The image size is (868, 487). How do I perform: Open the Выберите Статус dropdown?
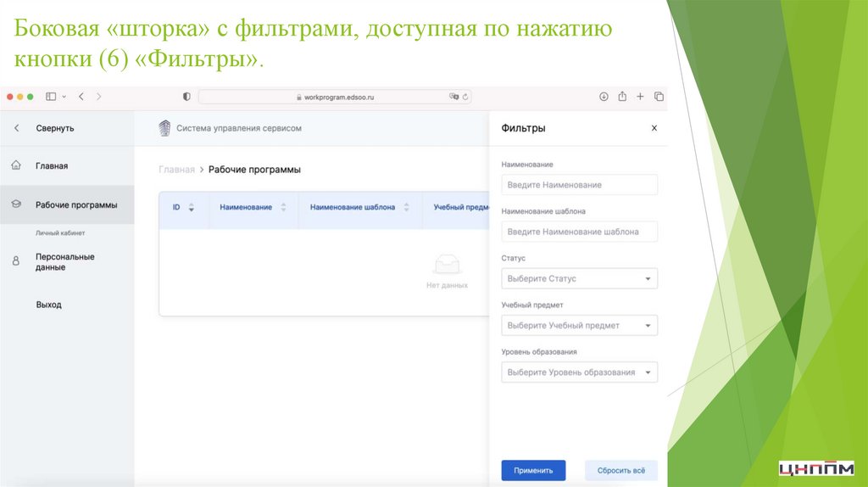(x=579, y=278)
